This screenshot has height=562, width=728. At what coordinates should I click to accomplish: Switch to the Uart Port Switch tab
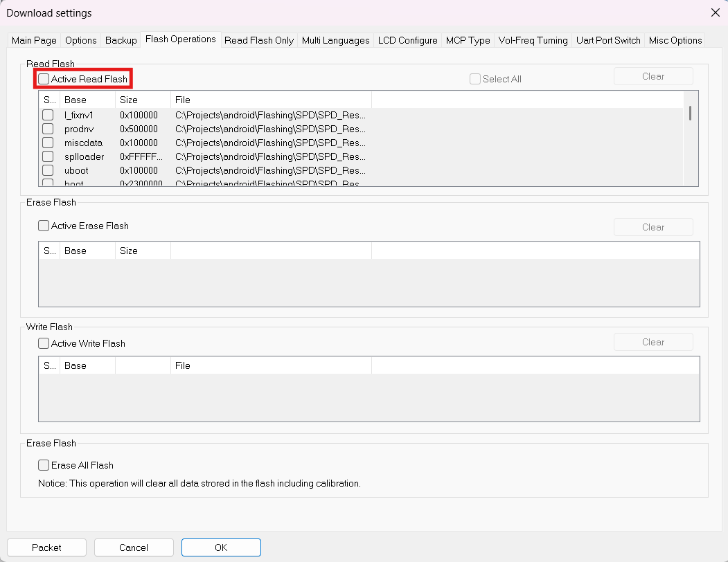tap(607, 40)
